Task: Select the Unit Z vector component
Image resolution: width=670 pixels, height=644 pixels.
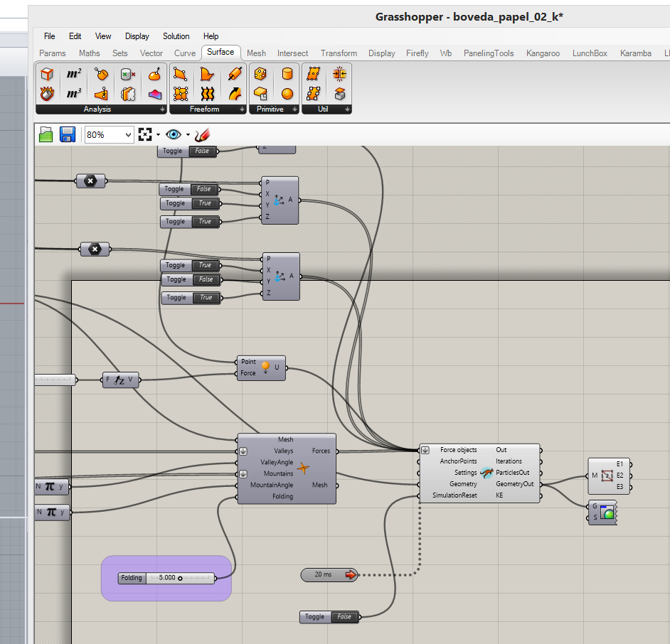Action: [x=120, y=380]
